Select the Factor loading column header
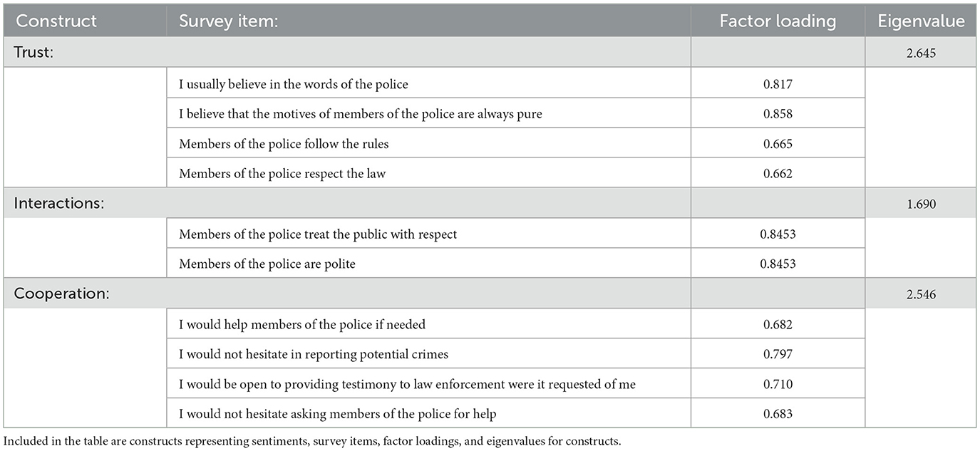Screen dimensions: 980x451 click(777, 21)
